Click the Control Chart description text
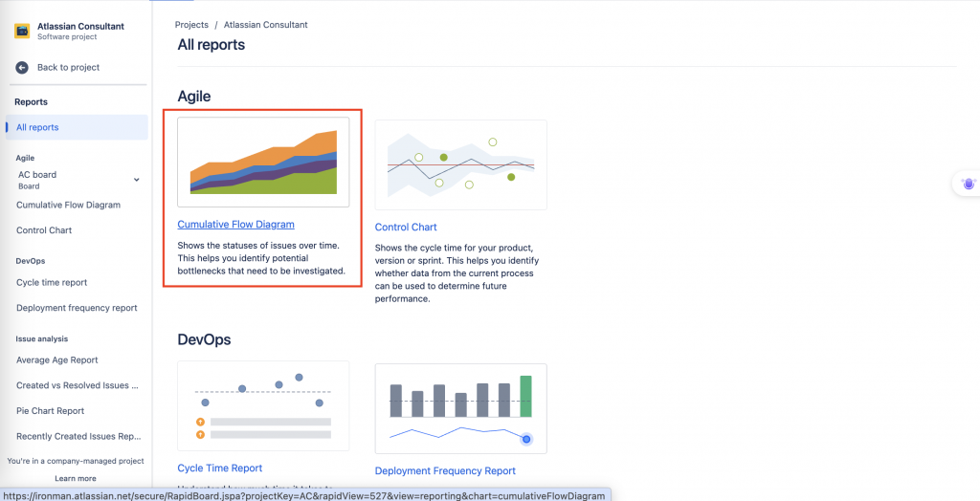Image resolution: width=980 pixels, height=501 pixels. click(x=457, y=273)
